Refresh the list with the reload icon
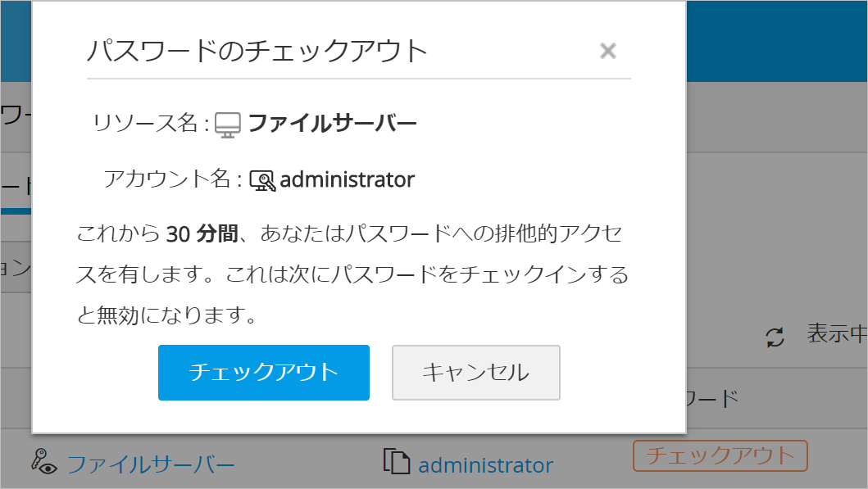 (775, 337)
